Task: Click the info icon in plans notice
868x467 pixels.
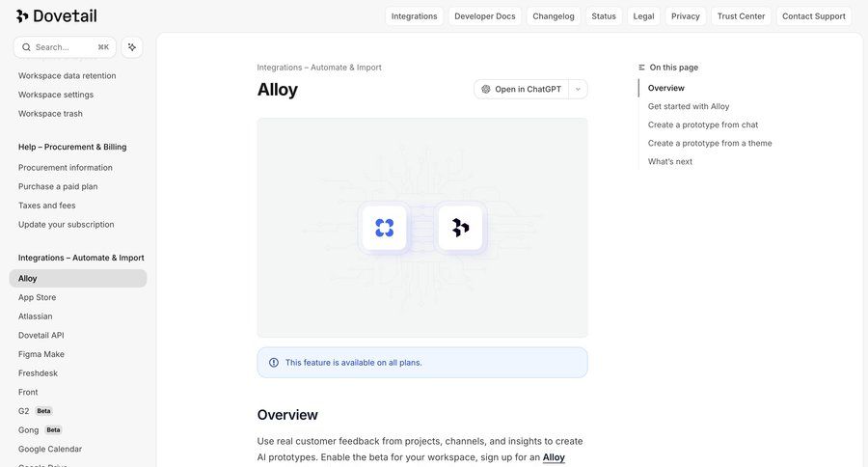Action: (x=274, y=362)
